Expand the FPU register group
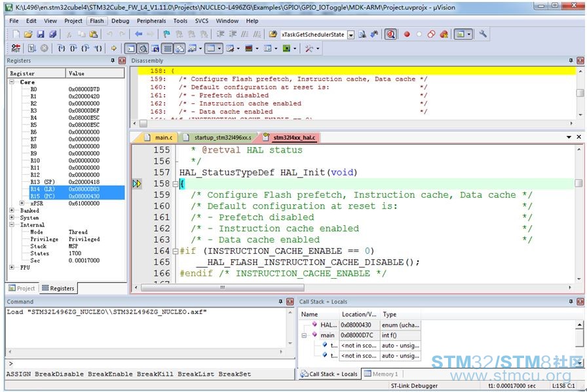The height and width of the screenshot is (392, 587). pyautogui.click(x=12, y=267)
